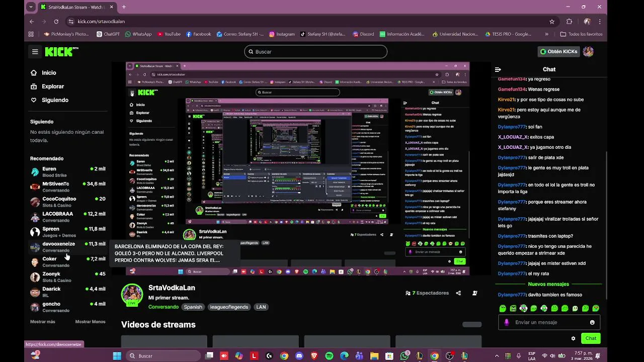Open Chrome three-dot menu
The height and width of the screenshot is (362, 644).
coord(600,22)
